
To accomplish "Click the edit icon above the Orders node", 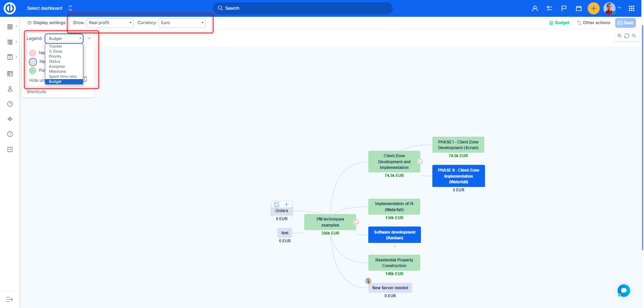I will 277,204.
